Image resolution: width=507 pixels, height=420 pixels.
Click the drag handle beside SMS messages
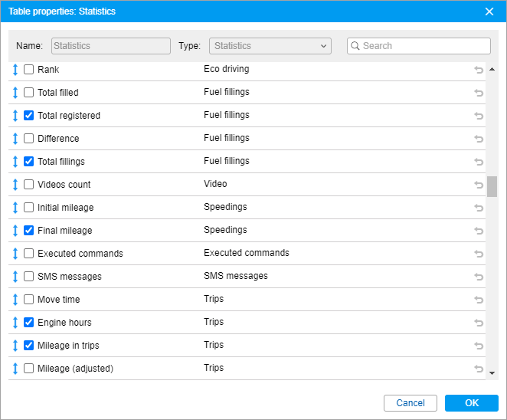point(15,277)
